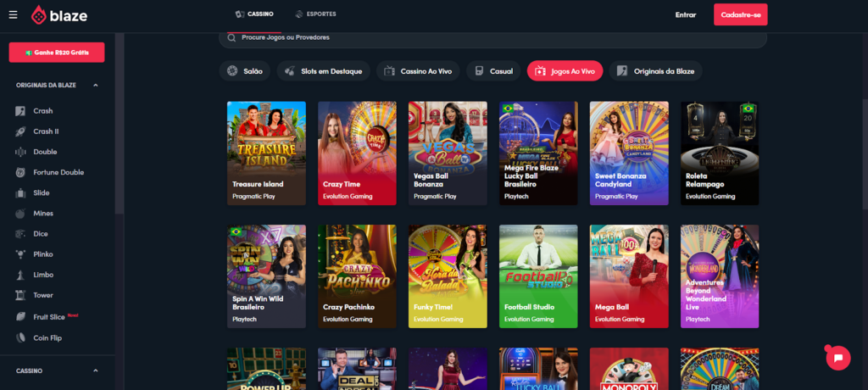This screenshot has width=868, height=390.
Task: Focus the Procure Jogos ou Provedores search field
Action: [492, 37]
